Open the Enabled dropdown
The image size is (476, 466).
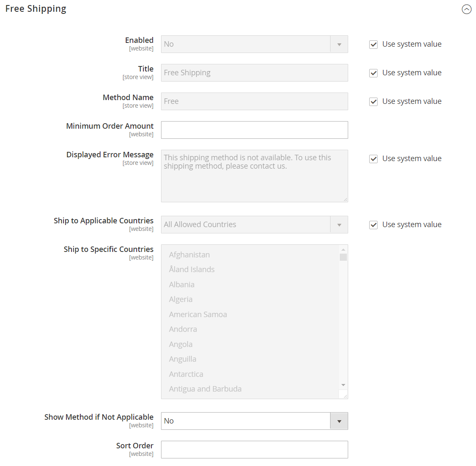(254, 44)
